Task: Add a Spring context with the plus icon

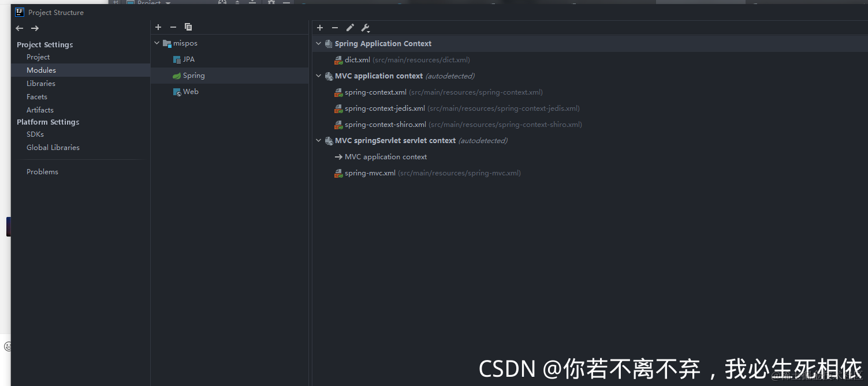Action: point(320,28)
